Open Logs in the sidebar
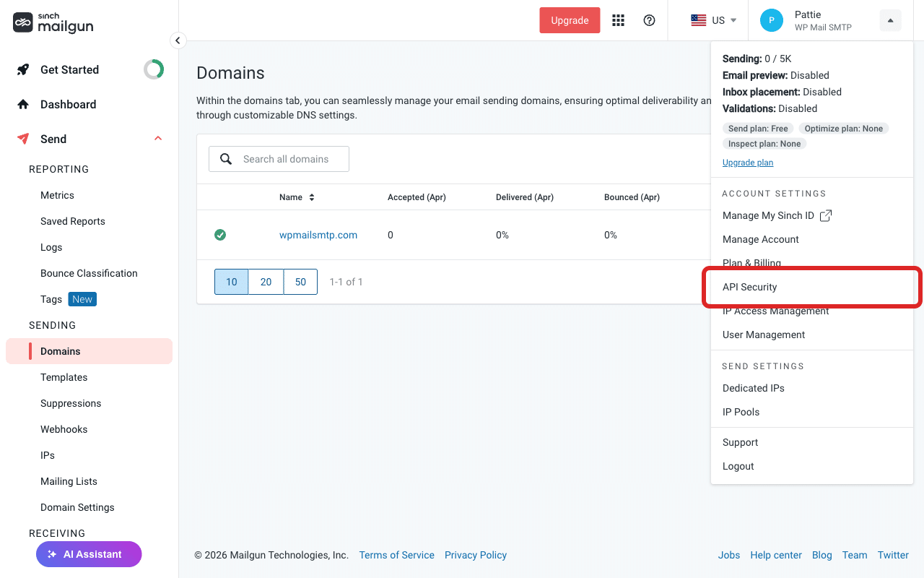This screenshot has height=578, width=924. pyautogui.click(x=51, y=247)
